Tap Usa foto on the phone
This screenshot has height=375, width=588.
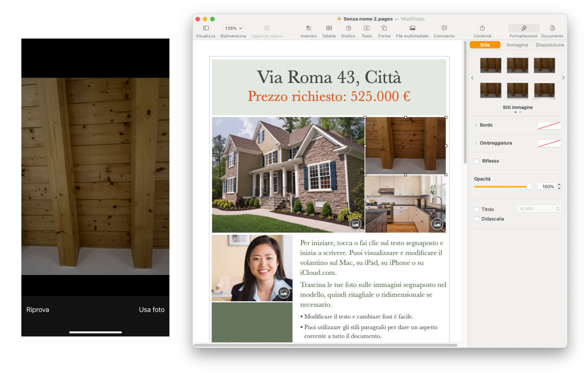click(152, 310)
